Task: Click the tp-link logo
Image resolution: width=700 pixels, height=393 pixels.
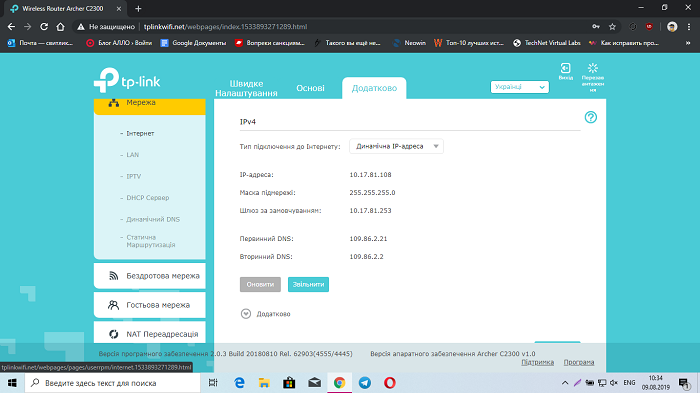Action: pos(127,80)
